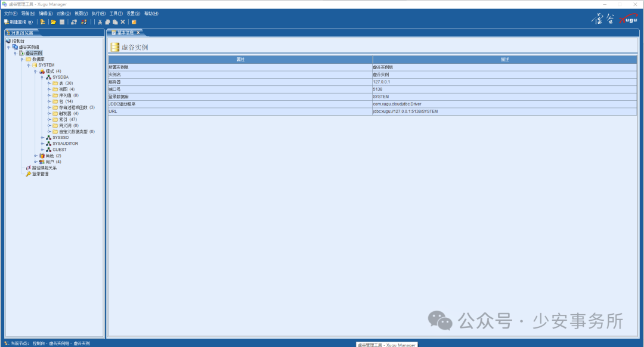
Task: Click the gray save toolbar icon
Action: click(62, 22)
